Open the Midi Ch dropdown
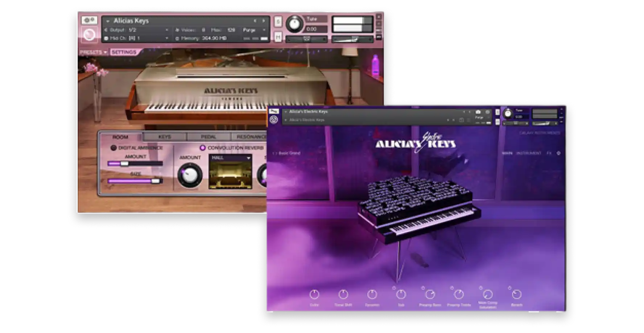 [136, 38]
